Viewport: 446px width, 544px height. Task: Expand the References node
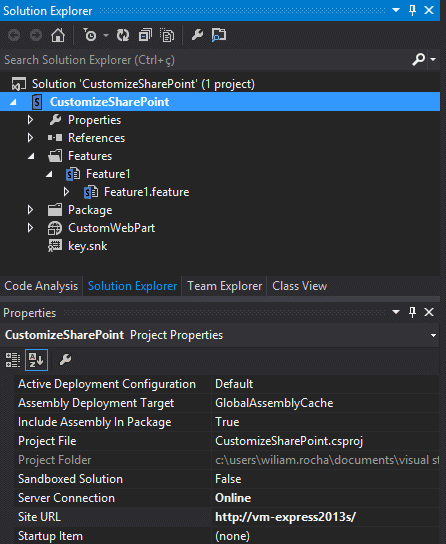pos(31,138)
